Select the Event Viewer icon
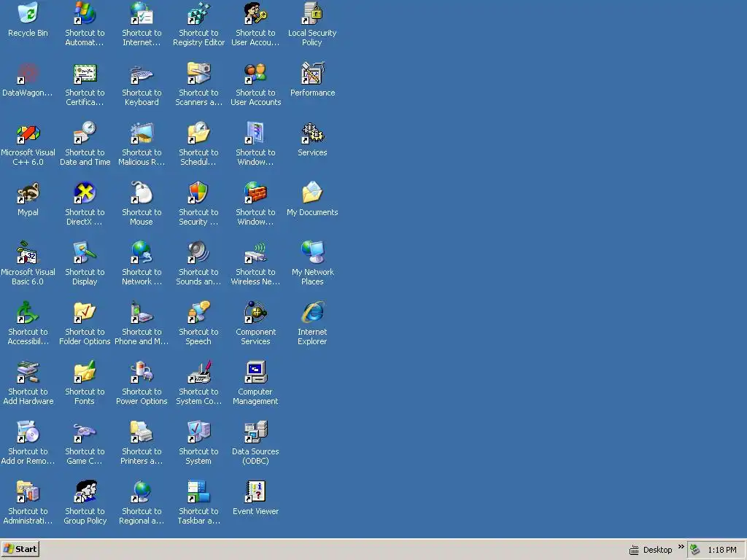 coord(255,492)
